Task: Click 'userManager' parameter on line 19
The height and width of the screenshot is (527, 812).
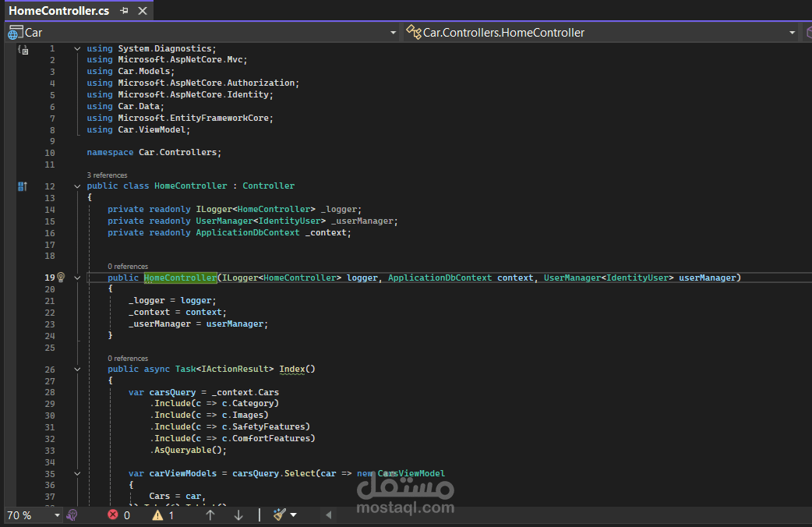Action: (707, 278)
